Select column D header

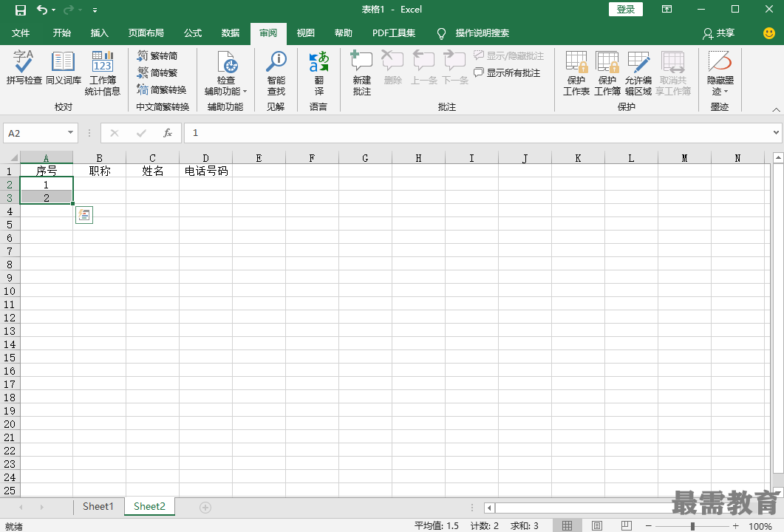tap(205, 158)
